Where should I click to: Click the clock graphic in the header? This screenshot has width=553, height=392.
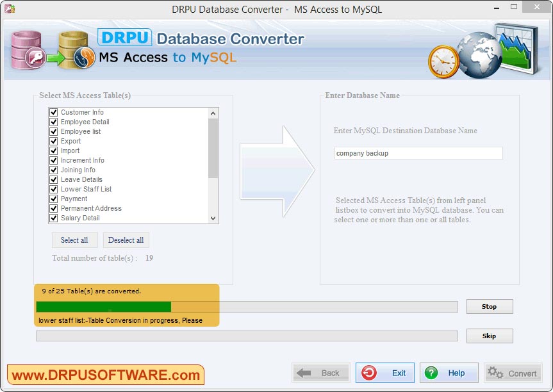[442, 62]
